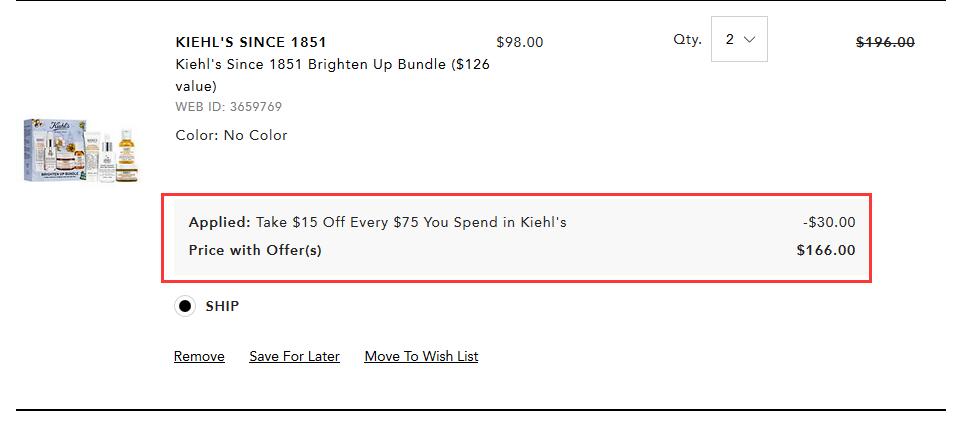
Task: Click the Brighten Up Bundle product thumbnail
Action: tap(81, 151)
